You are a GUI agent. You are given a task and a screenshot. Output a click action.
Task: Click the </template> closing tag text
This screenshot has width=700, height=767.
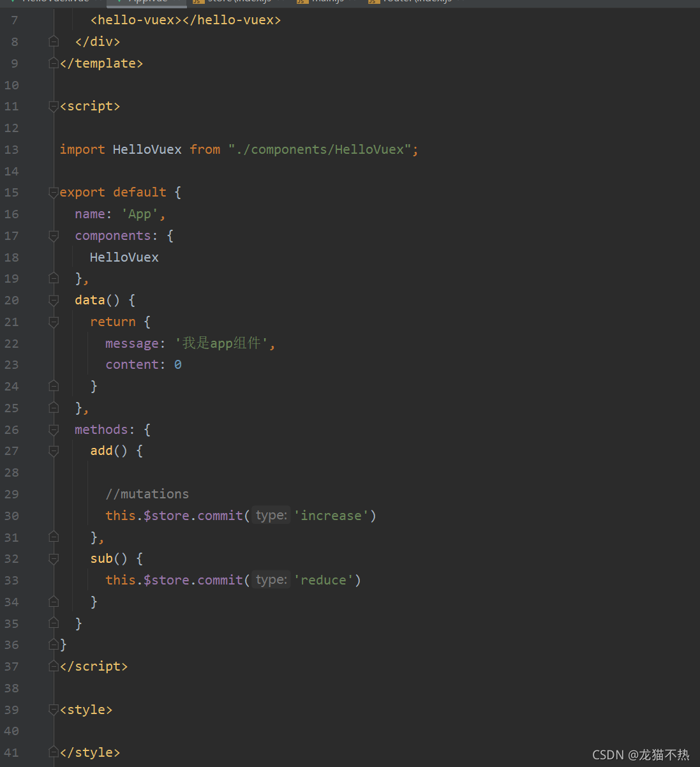101,64
